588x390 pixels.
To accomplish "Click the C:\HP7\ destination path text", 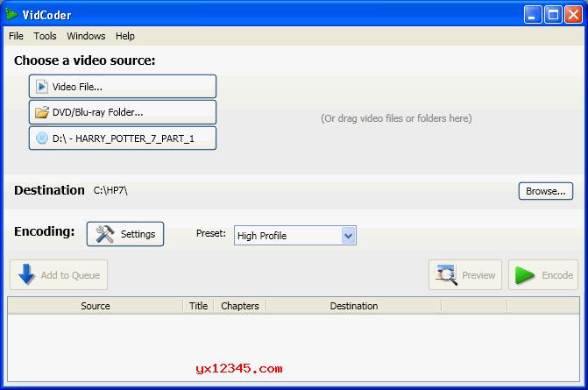I will 110,190.
